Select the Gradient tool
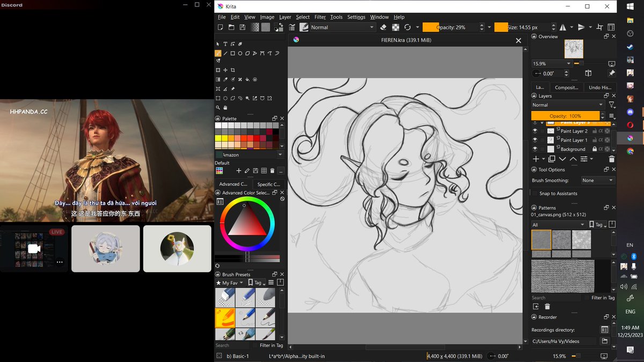644x362 pixels. click(x=218, y=79)
